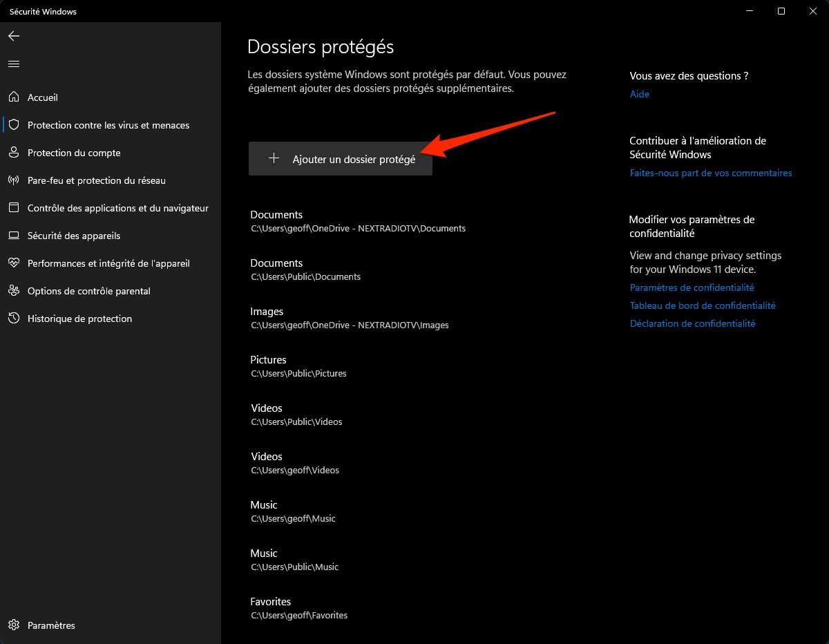Click the person icon for account protection
The height and width of the screenshot is (644, 829).
point(13,153)
